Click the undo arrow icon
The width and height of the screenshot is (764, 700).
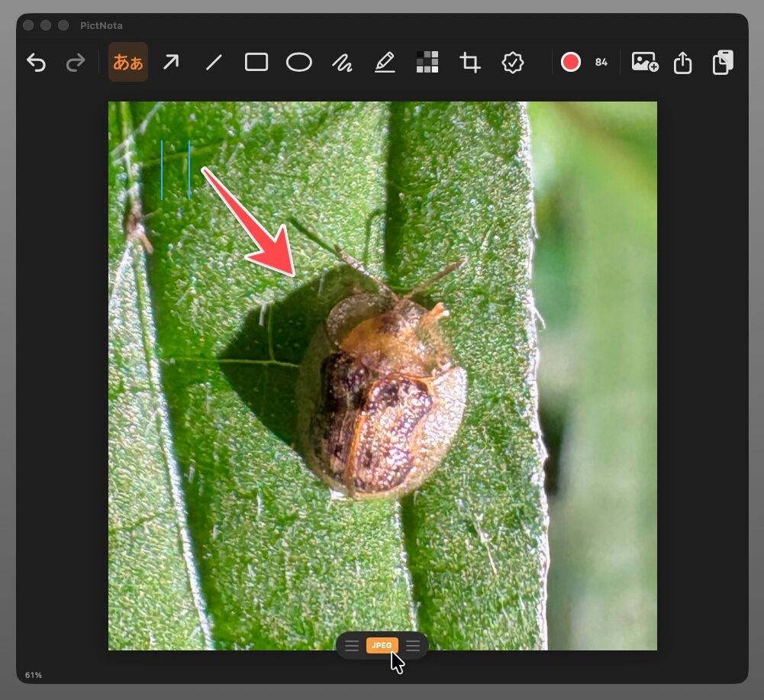pyautogui.click(x=36, y=63)
